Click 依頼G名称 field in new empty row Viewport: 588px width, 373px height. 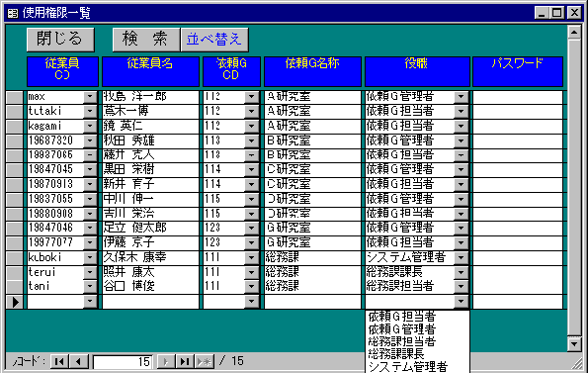[x=312, y=302]
